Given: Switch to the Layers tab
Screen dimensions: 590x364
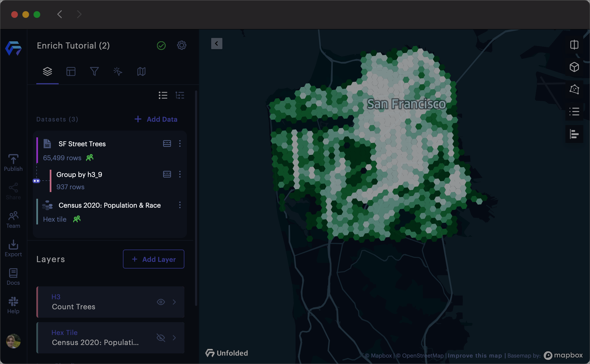Looking at the screenshot, I should (47, 71).
